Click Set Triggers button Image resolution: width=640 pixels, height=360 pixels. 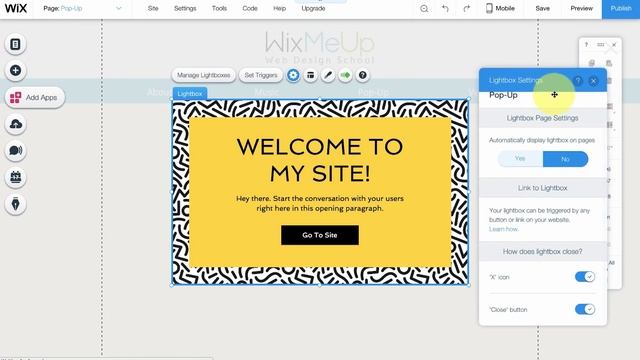pyautogui.click(x=261, y=75)
